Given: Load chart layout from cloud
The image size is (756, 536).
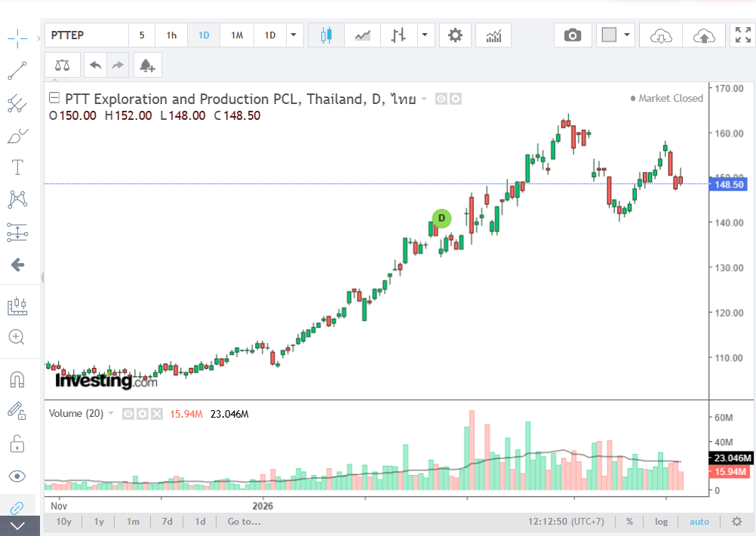Looking at the screenshot, I should coord(660,35).
